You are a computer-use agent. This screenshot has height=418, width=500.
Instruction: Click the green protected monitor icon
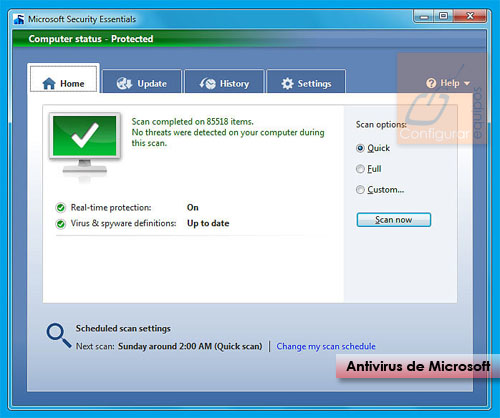click(85, 144)
